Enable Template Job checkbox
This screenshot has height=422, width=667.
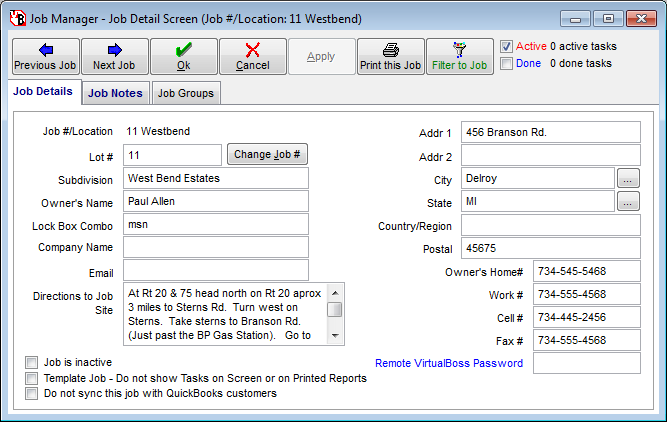coord(32,378)
